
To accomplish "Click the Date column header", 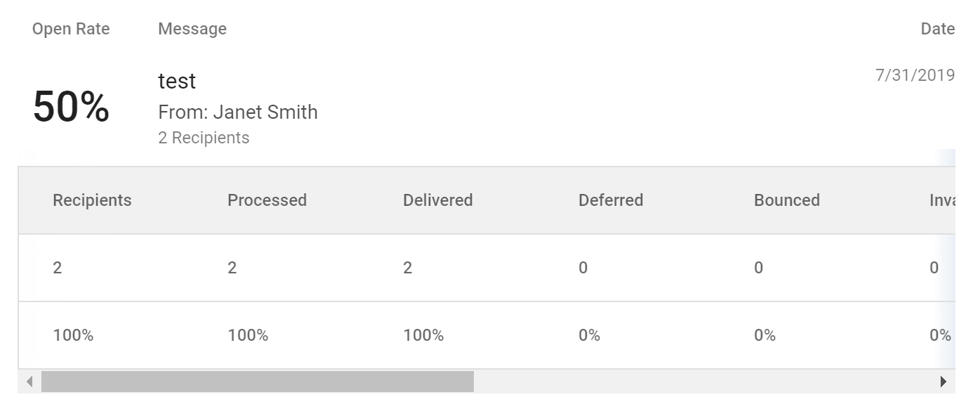I will click(x=937, y=29).
